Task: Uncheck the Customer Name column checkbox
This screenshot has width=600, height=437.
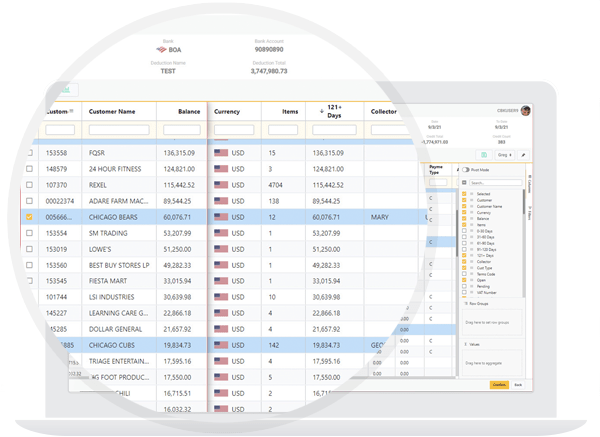Action: [x=464, y=206]
